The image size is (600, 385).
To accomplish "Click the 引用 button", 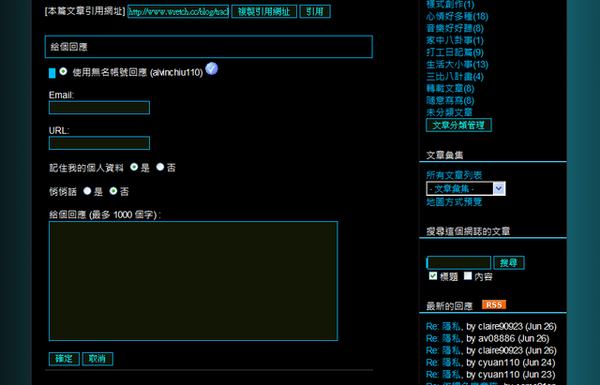I will pos(315,11).
